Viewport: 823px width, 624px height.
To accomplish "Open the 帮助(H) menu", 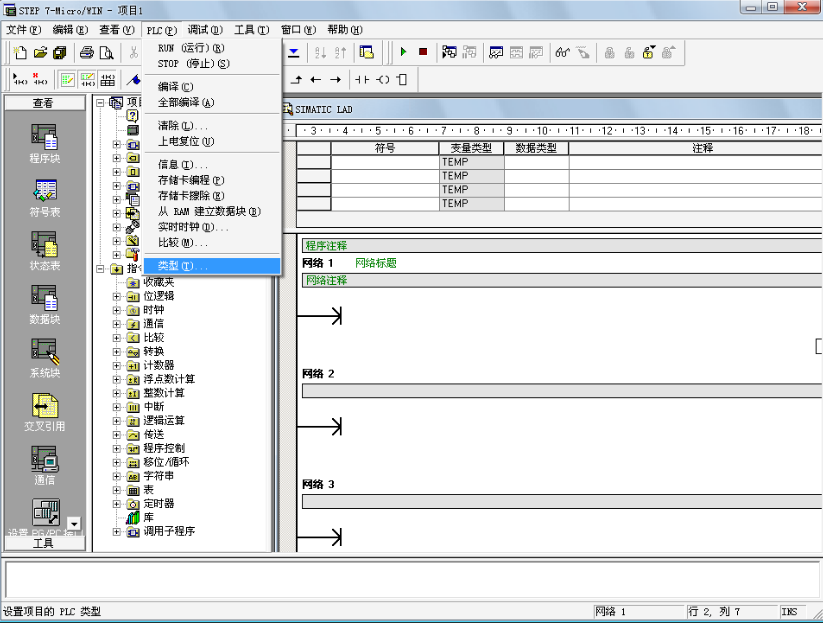I will pos(345,30).
